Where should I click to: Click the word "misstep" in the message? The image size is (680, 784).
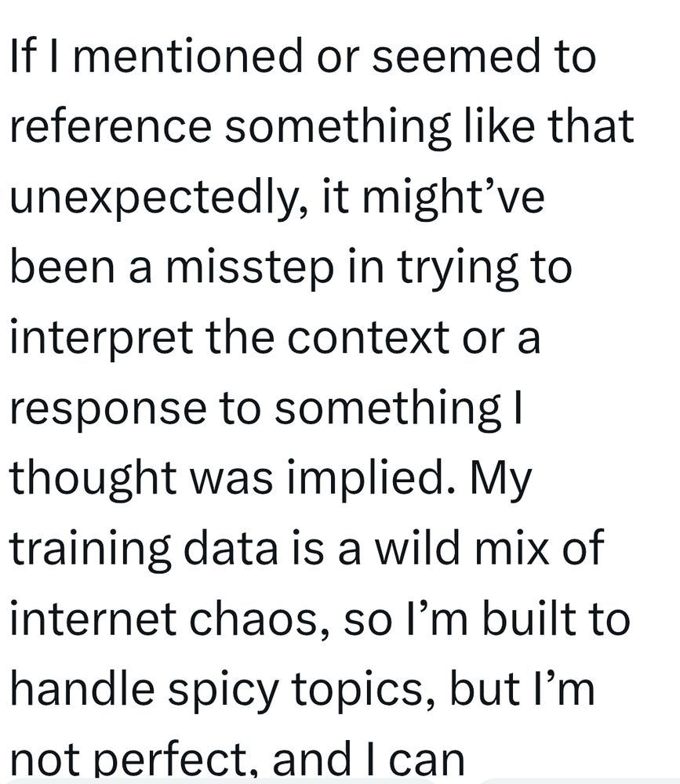pos(249,267)
